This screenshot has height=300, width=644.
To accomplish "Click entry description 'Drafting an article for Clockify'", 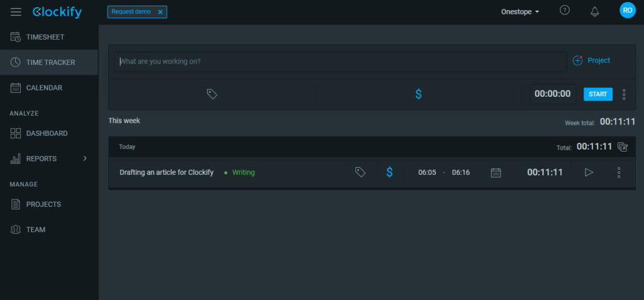I will pyautogui.click(x=166, y=172).
